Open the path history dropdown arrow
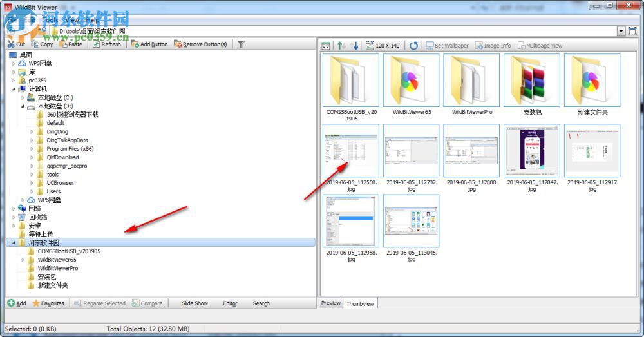Screen dimensions: 644x337 [621, 31]
